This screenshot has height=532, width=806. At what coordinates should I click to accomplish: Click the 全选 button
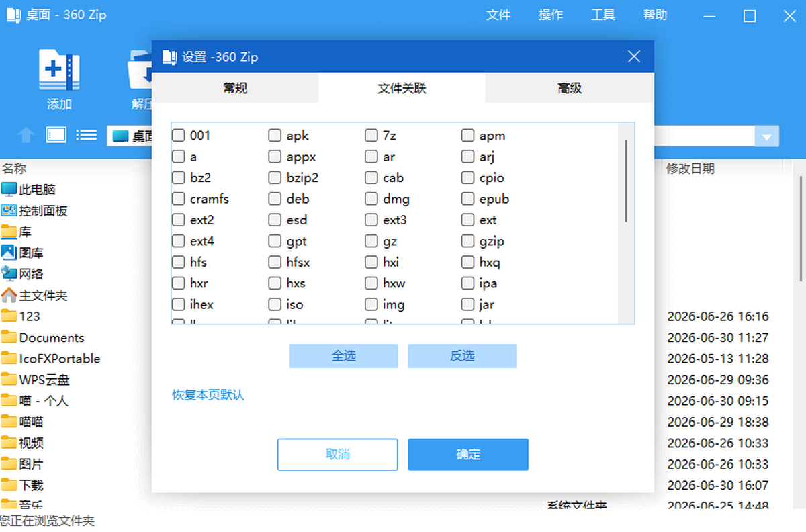pos(344,356)
